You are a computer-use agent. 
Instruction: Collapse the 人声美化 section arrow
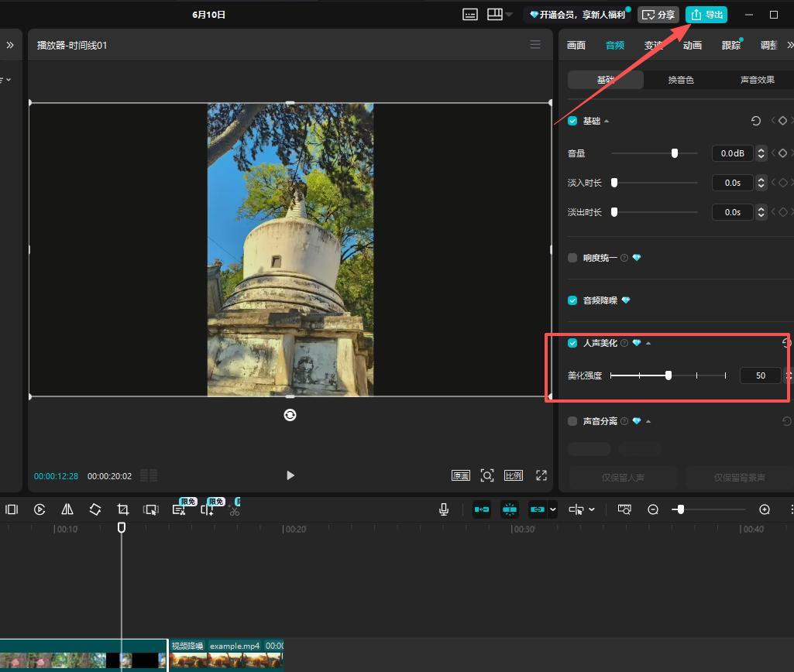click(x=648, y=344)
